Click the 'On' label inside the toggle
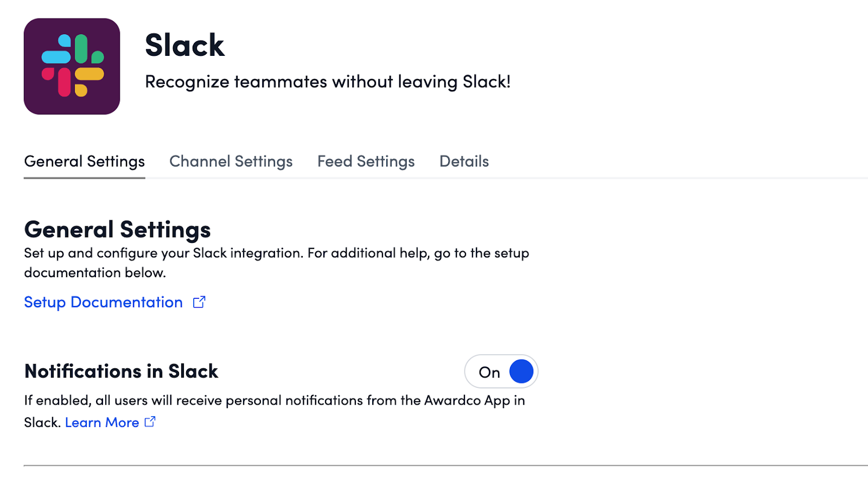This screenshot has width=868, height=485. click(489, 373)
